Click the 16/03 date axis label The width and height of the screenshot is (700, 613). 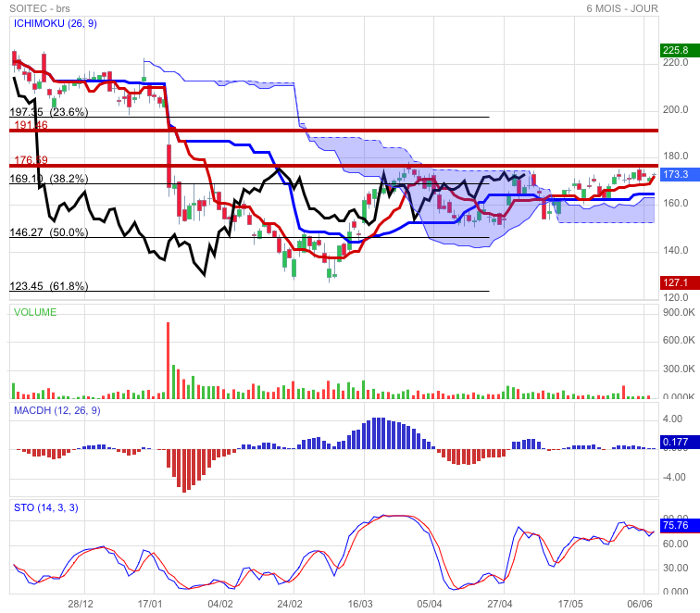(x=360, y=604)
